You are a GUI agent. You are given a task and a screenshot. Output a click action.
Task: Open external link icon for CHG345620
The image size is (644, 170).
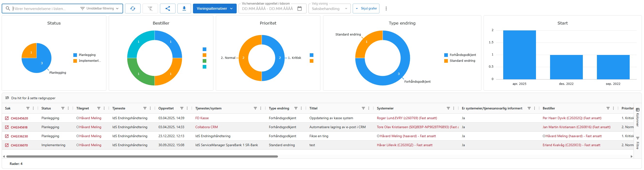coord(7,118)
